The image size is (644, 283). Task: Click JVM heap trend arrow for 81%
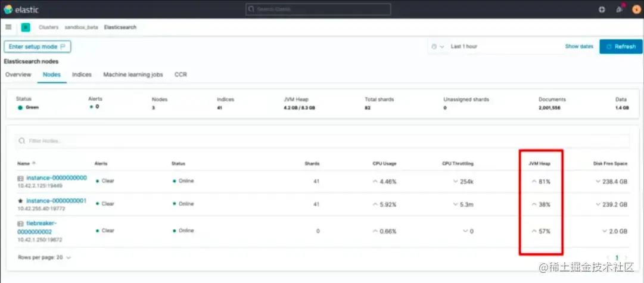tap(534, 181)
